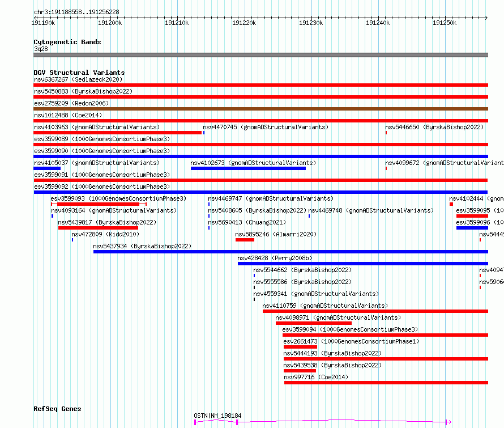Open the nsv4102673 gnomAD variant label

[253, 163]
